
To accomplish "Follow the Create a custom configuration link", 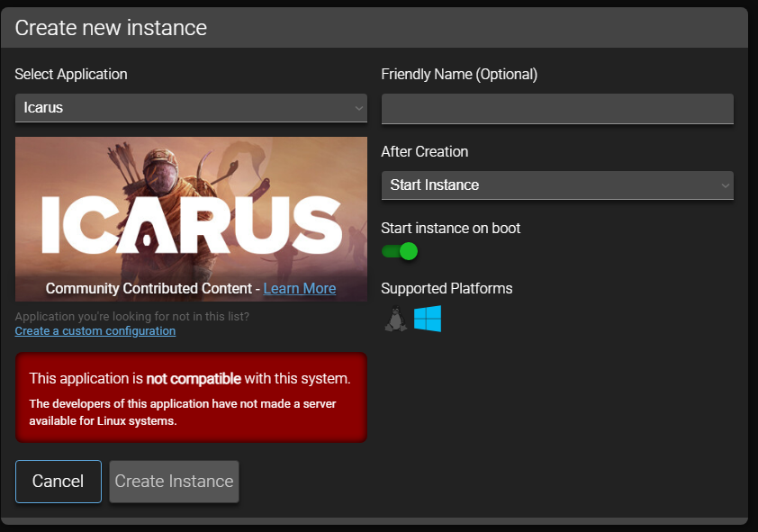I will 95,330.
